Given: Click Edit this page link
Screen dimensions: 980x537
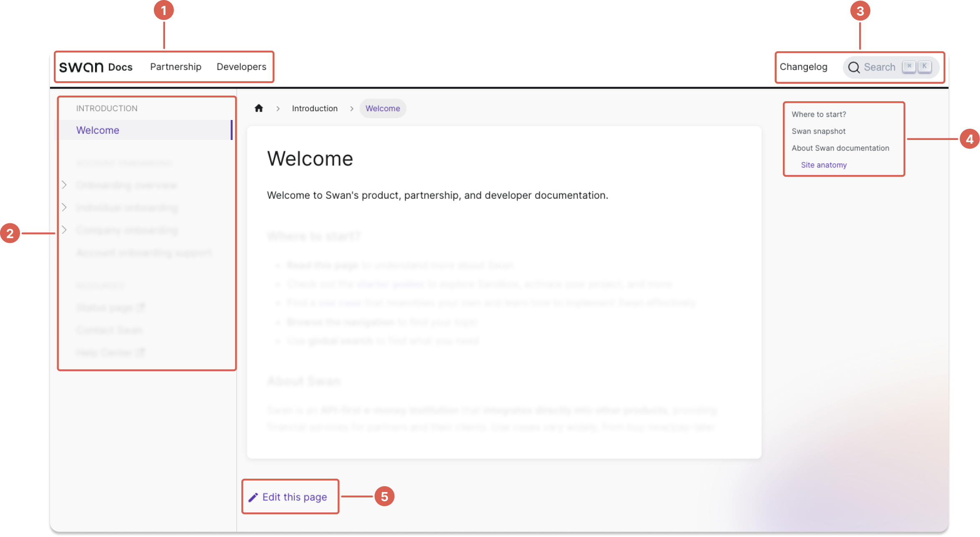Looking at the screenshot, I should pos(294,497).
